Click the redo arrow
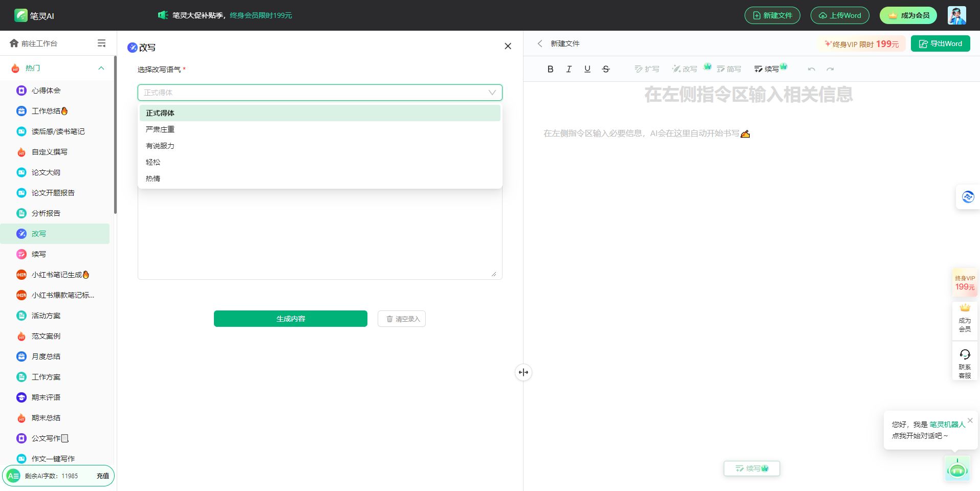This screenshot has height=491, width=980. (x=830, y=69)
